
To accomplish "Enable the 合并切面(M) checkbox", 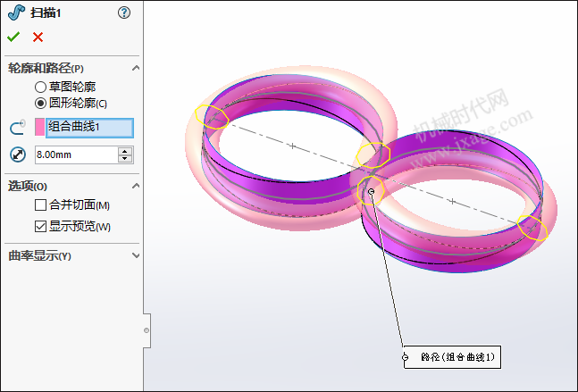I will 40,204.
